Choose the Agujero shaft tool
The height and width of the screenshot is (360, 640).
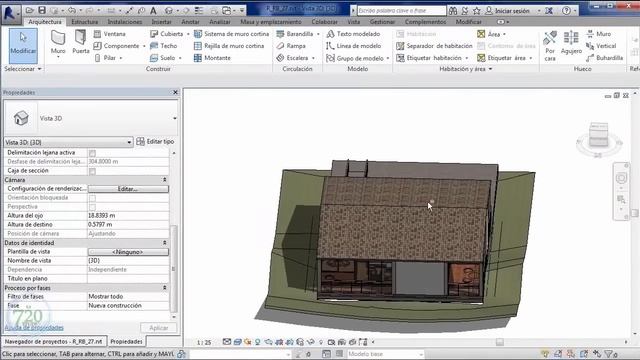[571, 42]
